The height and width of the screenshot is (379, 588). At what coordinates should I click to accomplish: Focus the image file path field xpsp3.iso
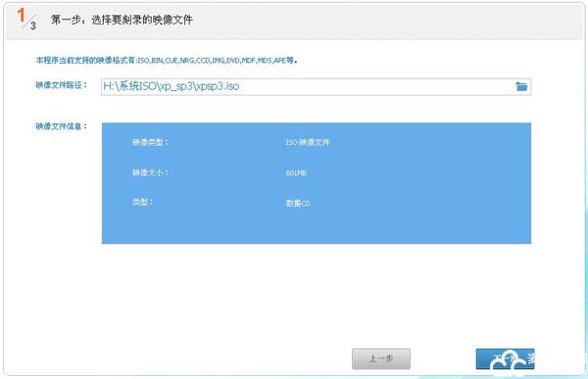316,86
